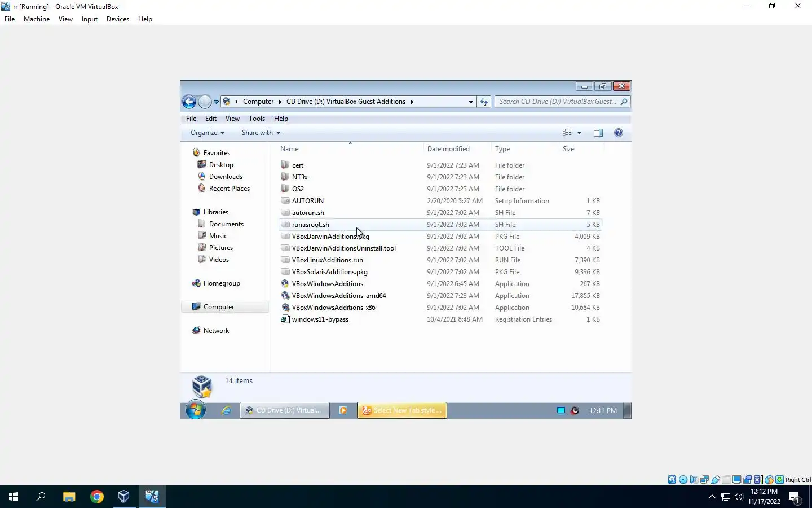Screen dimensions: 812x508
Task: Select Computer in navigation pane
Action: click(225, 307)
